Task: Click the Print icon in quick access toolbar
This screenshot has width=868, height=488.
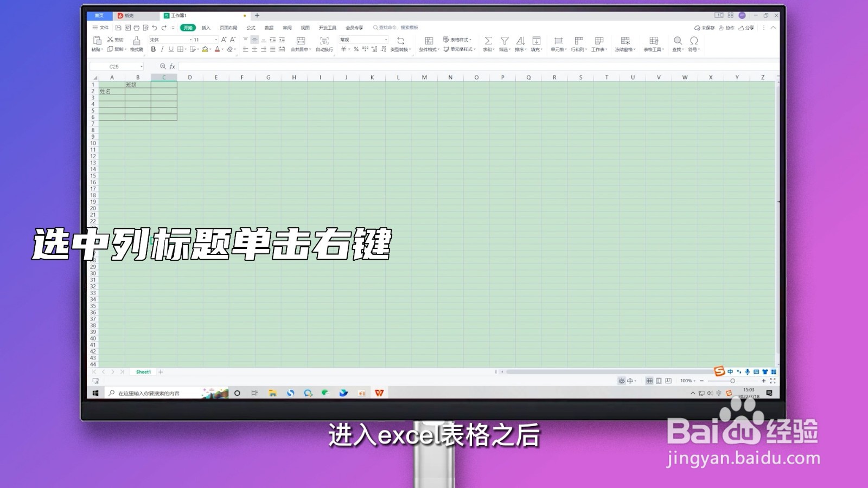Action: [x=137, y=28]
